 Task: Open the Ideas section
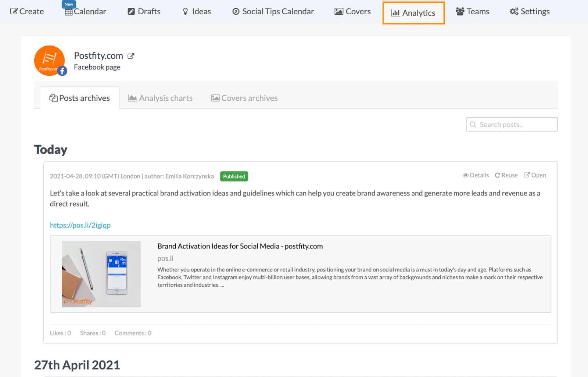tap(197, 11)
